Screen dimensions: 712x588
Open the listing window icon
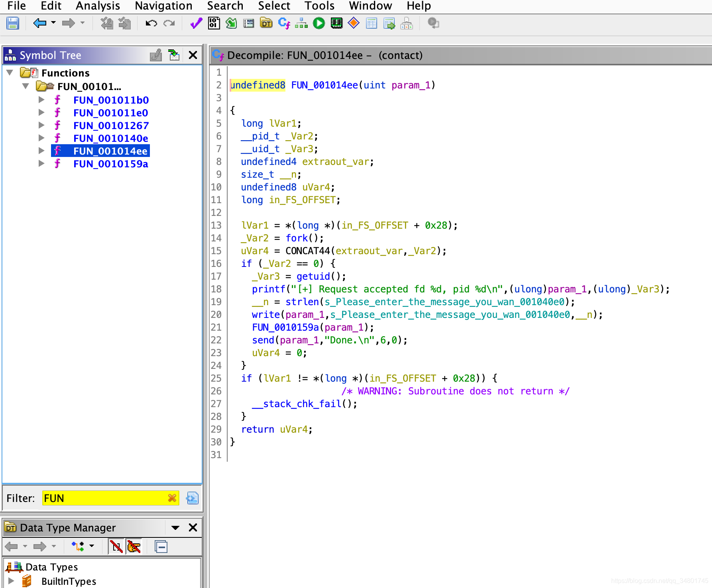click(x=249, y=23)
